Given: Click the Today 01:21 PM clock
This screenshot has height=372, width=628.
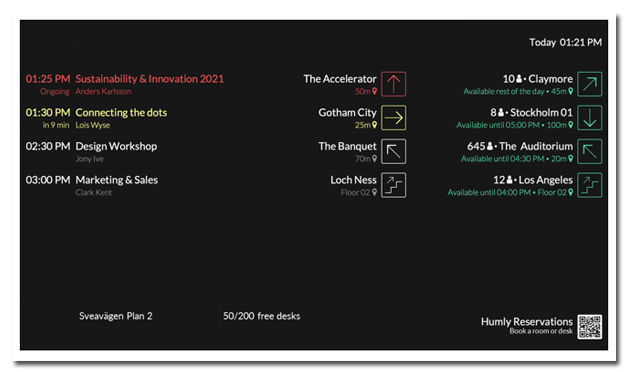Looking at the screenshot, I should pyautogui.click(x=565, y=42).
